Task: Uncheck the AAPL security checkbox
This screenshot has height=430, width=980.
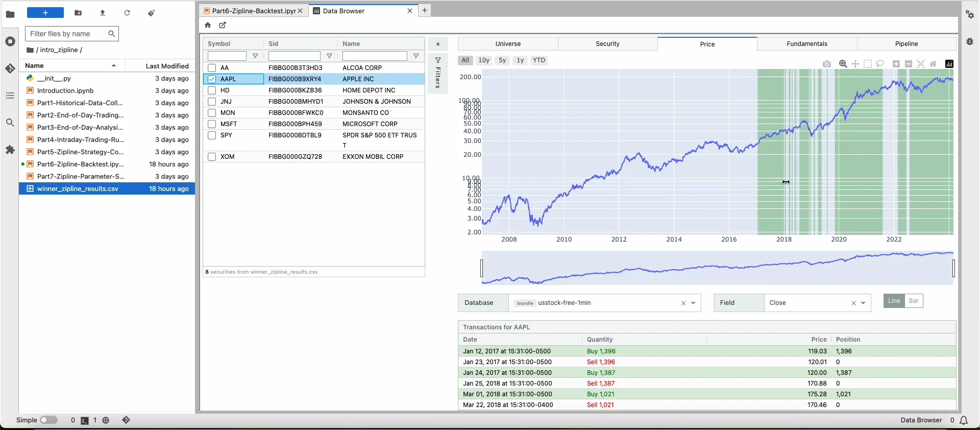Action: pos(212,79)
